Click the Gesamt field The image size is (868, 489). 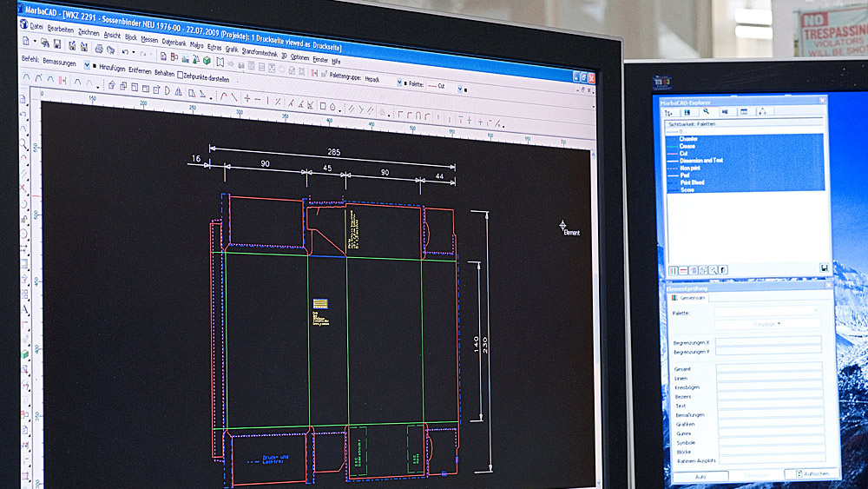coord(770,367)
